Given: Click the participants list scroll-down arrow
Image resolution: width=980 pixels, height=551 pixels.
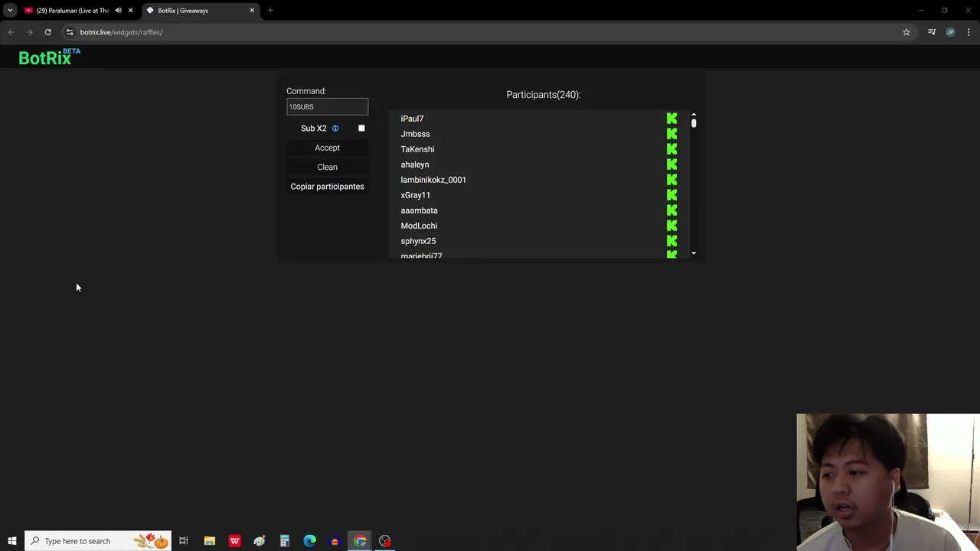Looking at the screenshot, I should pyautogui.click(x=694, y=253).
